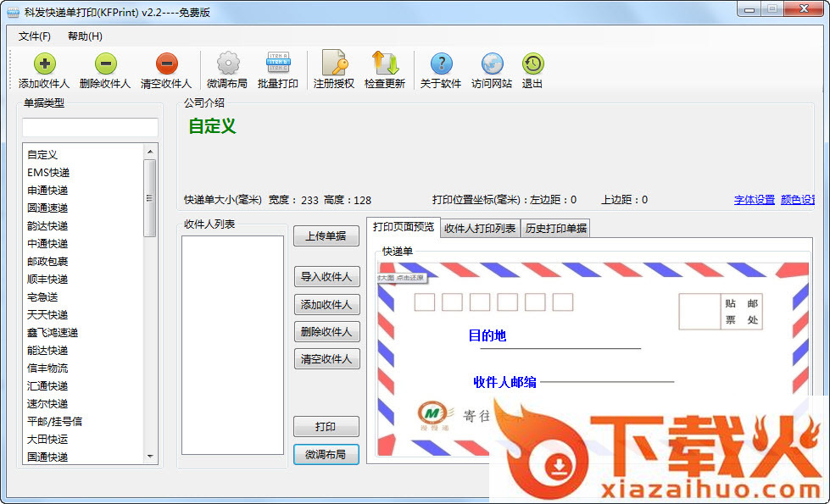Open the 字体设置 font settings link
The image size is (830, 504).
pyautogui.click(x=755, y=200)
